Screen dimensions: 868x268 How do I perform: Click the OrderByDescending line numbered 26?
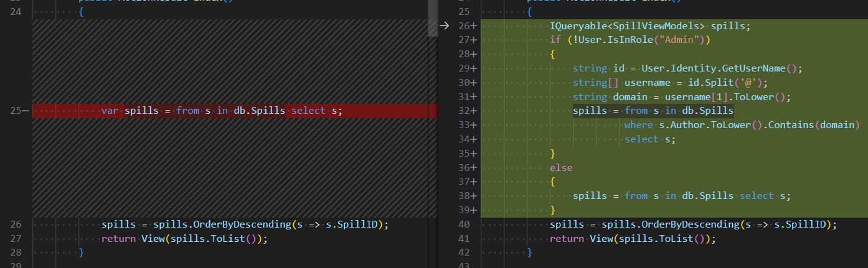(x=245, y=224)
